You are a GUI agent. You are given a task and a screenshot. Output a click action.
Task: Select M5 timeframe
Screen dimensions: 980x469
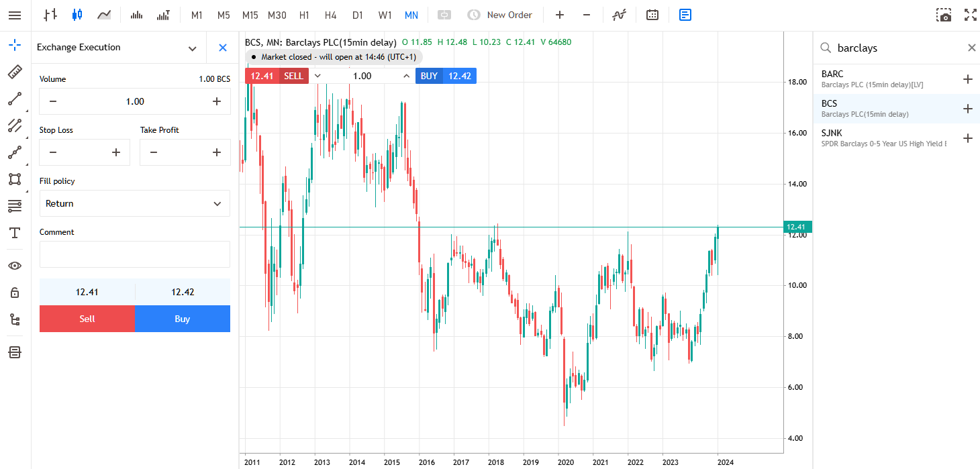click(x=224, y=15)
